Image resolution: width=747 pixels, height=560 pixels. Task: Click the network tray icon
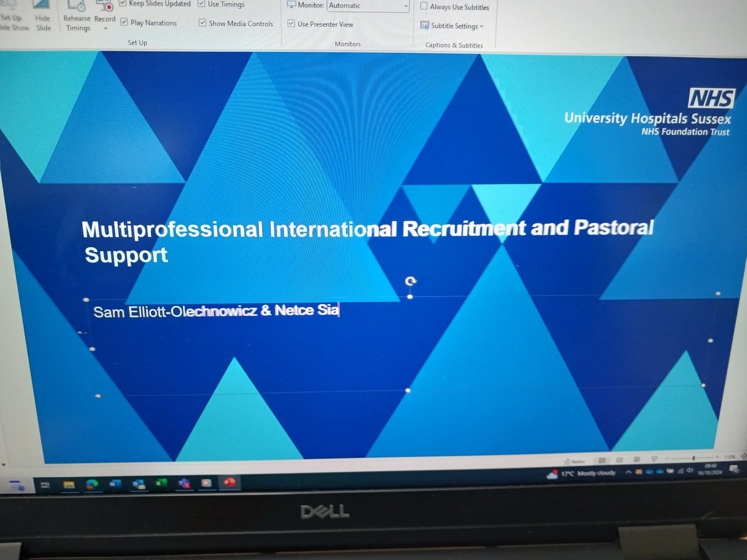tap(680, 471)
